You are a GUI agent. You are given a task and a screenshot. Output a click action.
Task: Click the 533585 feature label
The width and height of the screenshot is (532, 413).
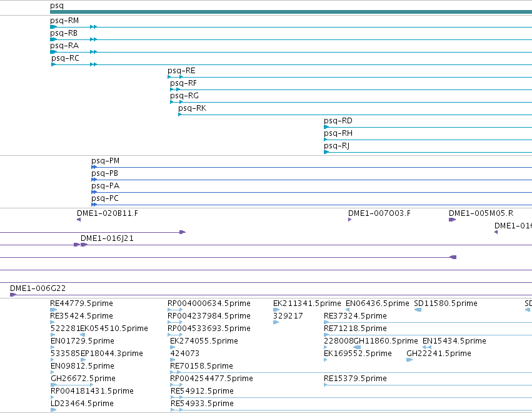65,354
